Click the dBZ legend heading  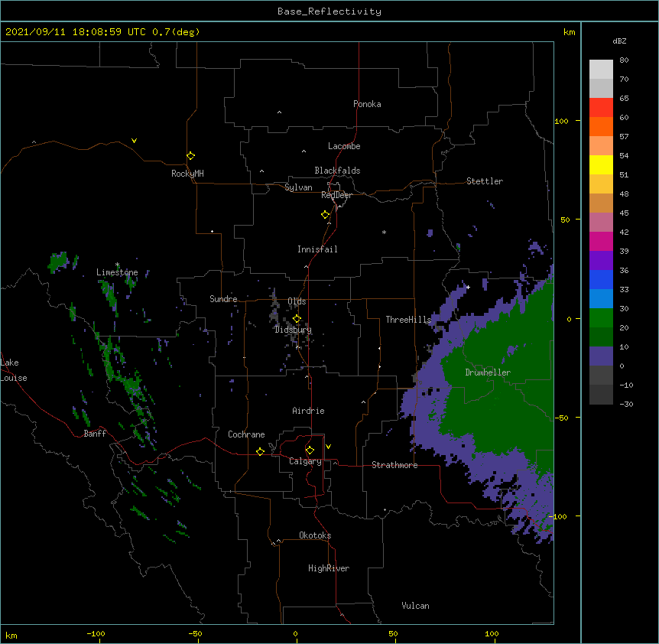click(619, 41)
